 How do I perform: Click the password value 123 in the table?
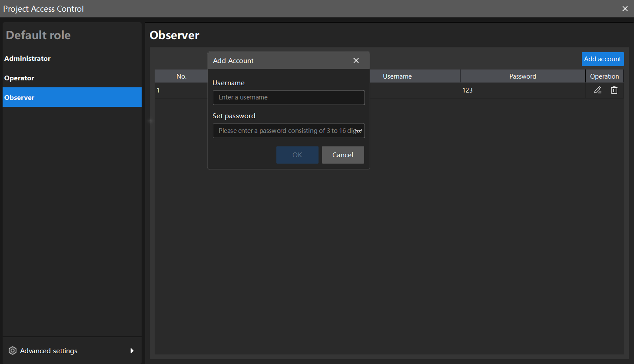coord(468,90)
